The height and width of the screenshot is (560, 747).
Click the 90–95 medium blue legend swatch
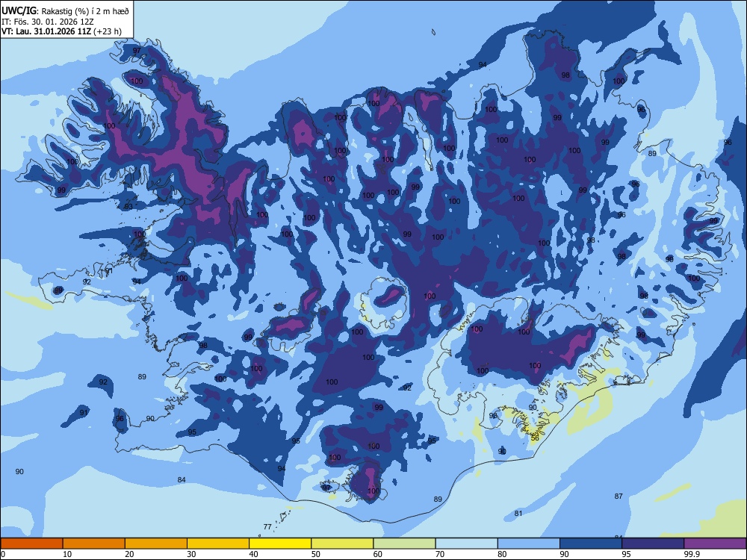click(591, 544)
